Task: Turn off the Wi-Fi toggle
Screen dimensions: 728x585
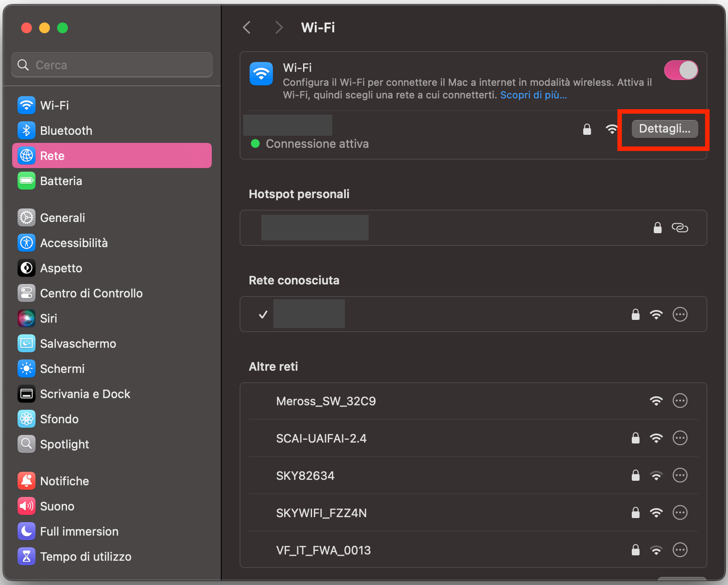Action: click(681, 70)
